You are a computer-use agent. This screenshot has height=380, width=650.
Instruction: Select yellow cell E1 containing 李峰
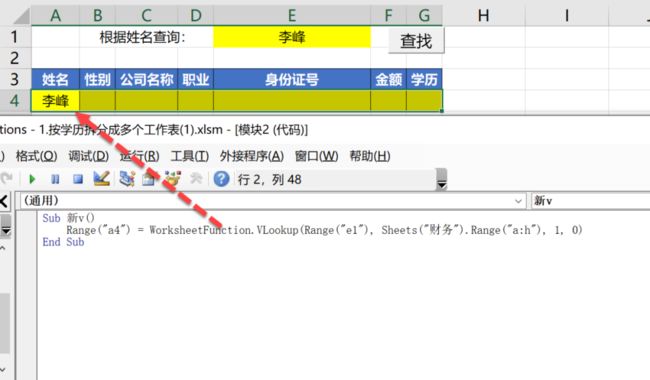tap(292, 37)
